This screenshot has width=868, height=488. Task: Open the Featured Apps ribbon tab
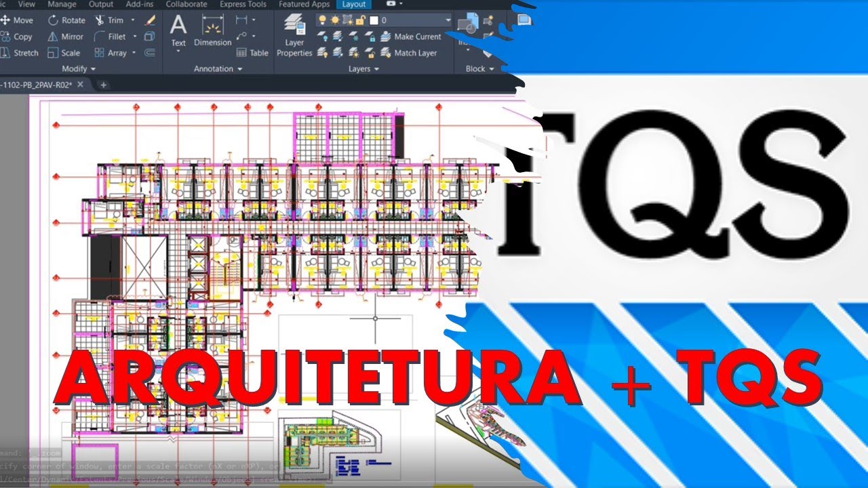[x=304, y=4]
